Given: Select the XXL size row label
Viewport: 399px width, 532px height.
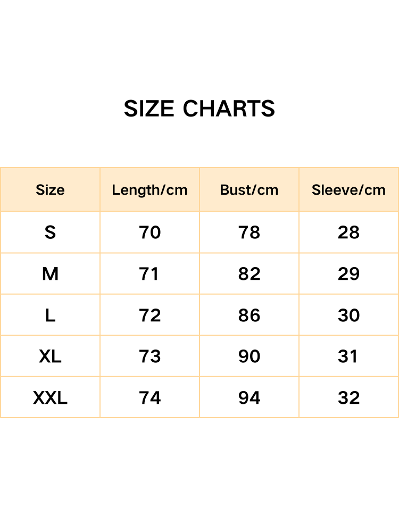Looking at the screenshot, I should [50, 398].
